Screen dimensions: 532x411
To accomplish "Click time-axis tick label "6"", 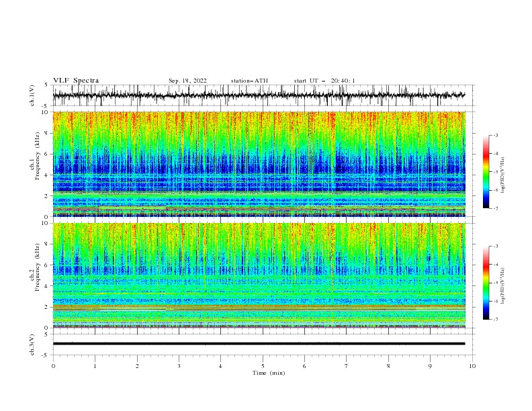I will point(304,366).
